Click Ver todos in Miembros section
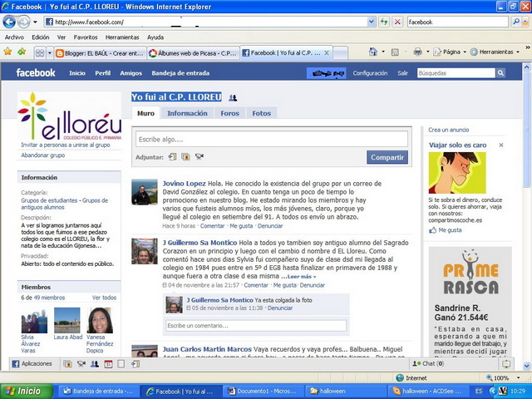This screenshot has height=399, width=532. tap(104, 298)
